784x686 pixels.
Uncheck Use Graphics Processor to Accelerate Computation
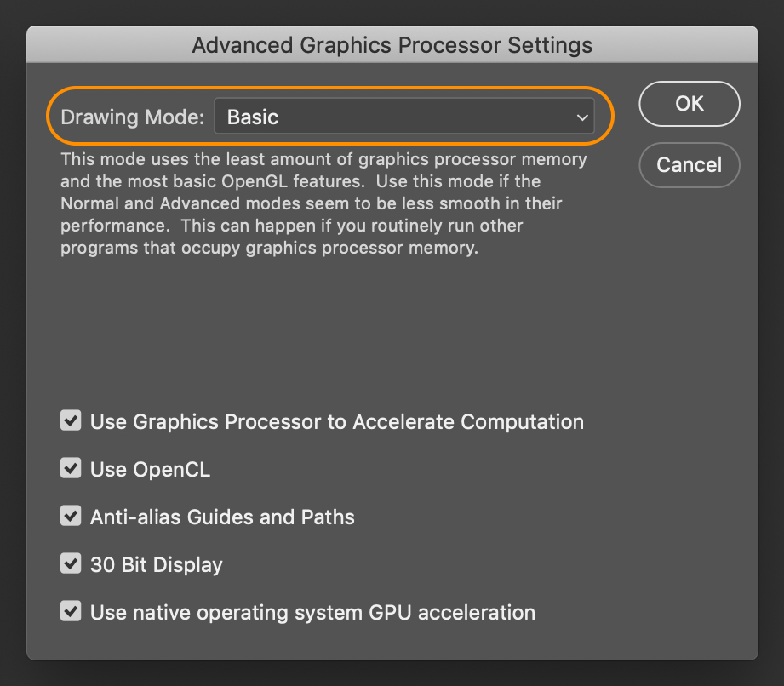point(71,420)
